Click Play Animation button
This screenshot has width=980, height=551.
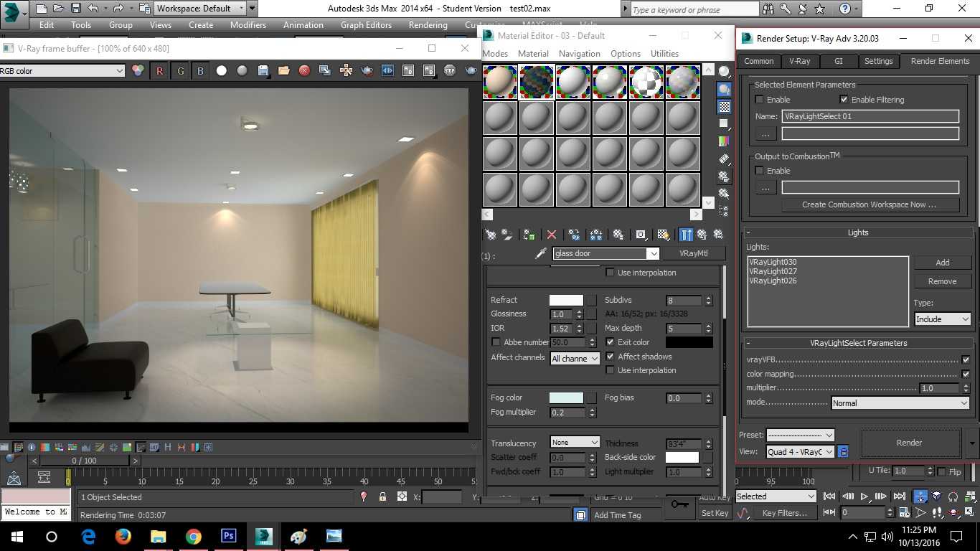864,496
